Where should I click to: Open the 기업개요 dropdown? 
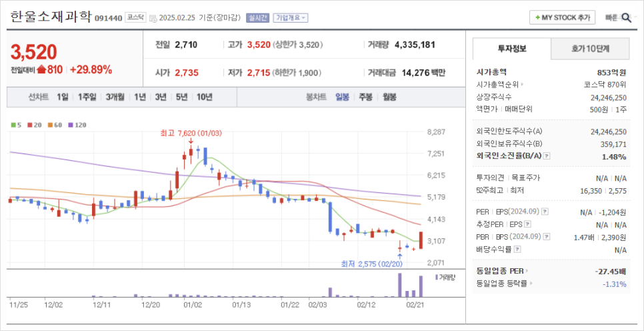[291, 17]
